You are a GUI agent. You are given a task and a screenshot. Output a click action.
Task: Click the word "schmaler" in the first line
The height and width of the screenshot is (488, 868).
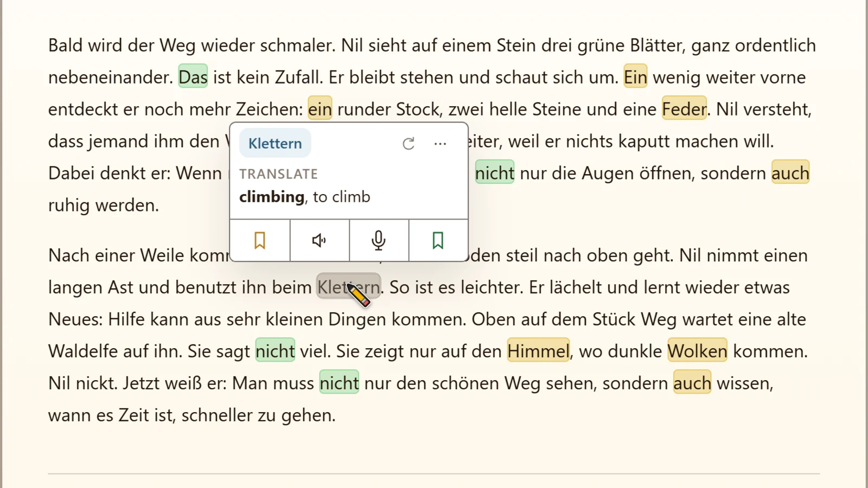(x=297, y=45)
